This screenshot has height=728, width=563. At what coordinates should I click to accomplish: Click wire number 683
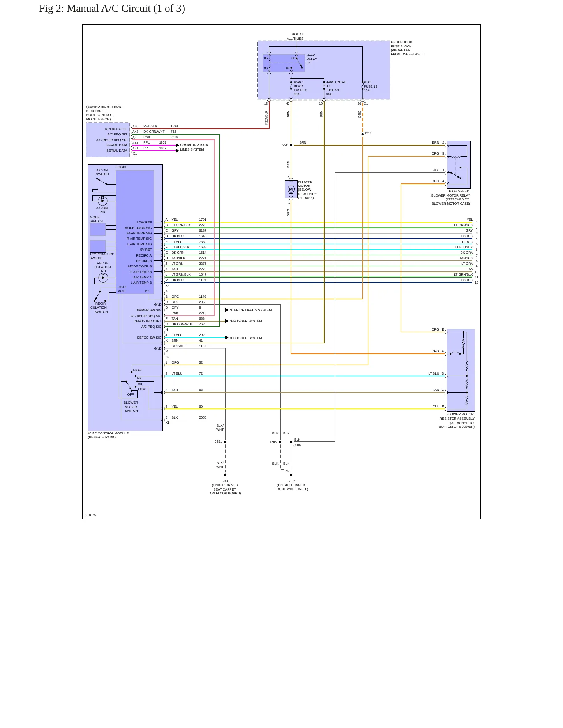(202, 318)
